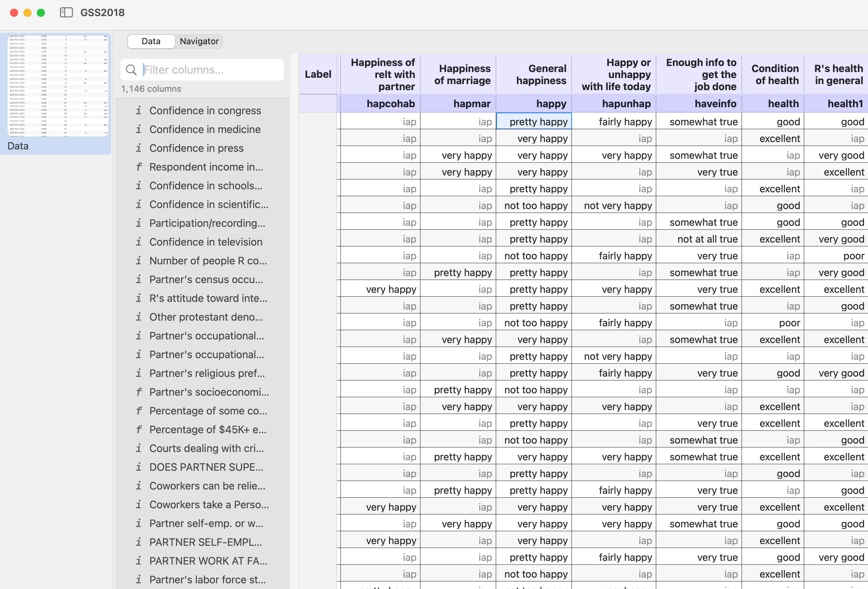Click the haveinfo variable name header

699,104
